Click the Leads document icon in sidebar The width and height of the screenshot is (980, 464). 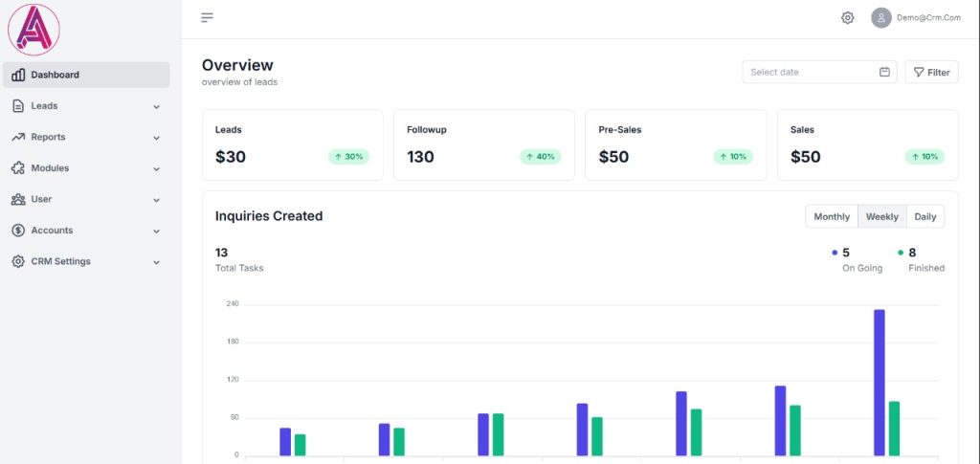[x=18, y=106]
